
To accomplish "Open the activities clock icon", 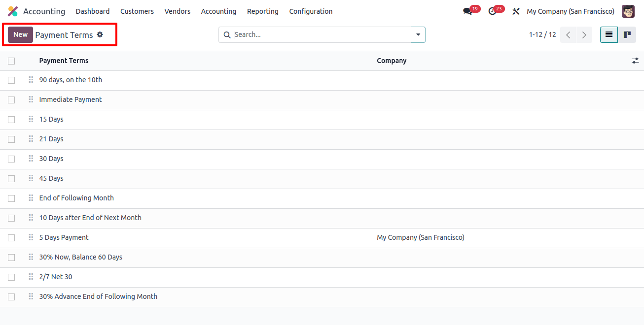I will coord(492,11).
